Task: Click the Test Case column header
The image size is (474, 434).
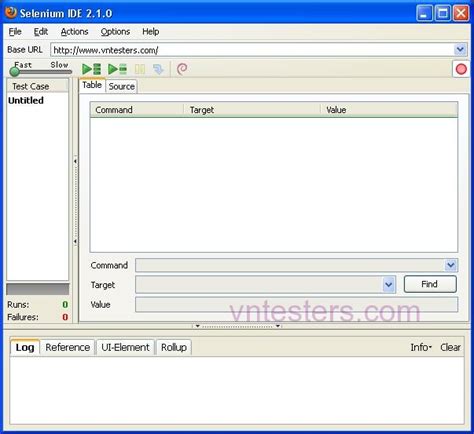Action: pos(38,86)
